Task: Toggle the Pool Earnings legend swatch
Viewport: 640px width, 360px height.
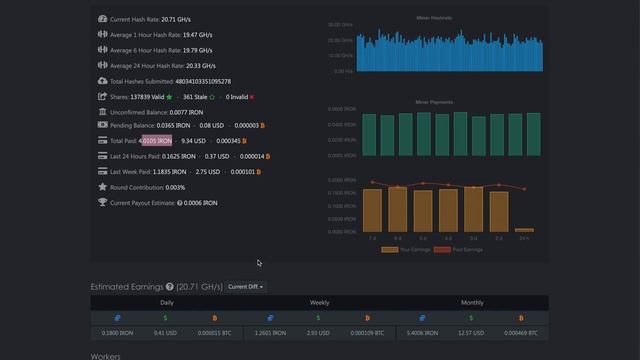Action: pos(442,249)
